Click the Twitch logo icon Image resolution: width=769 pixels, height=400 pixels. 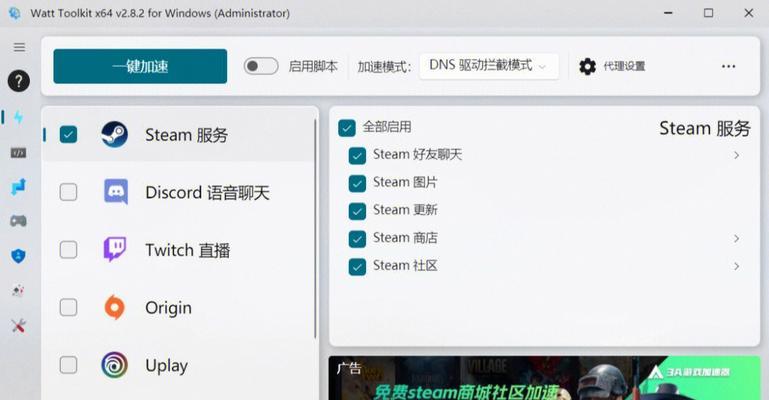115,250
